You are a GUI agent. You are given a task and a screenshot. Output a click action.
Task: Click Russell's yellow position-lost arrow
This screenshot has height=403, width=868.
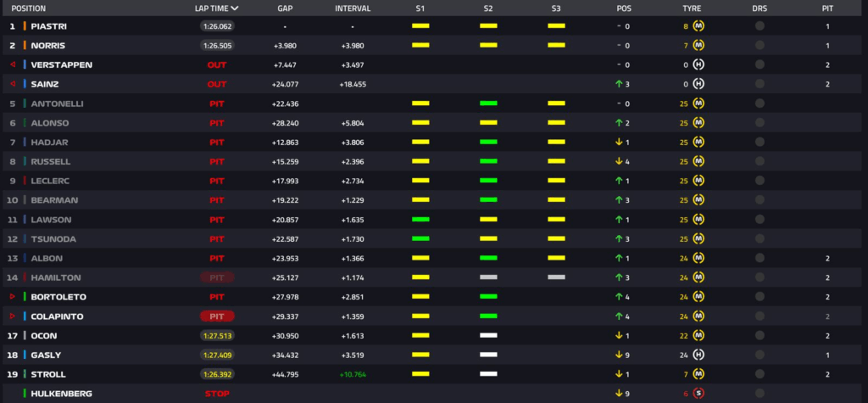point(620,161)
